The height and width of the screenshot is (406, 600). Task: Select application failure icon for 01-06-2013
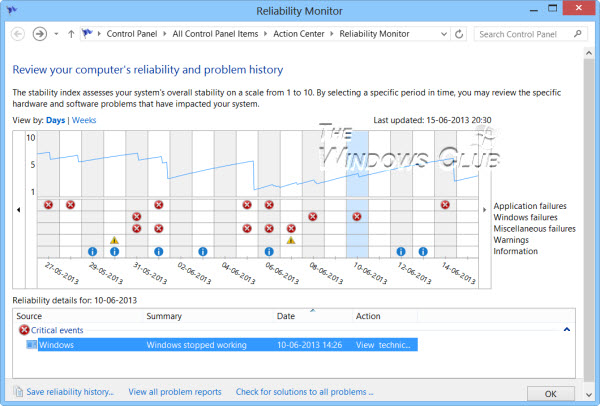coord(159,205)
